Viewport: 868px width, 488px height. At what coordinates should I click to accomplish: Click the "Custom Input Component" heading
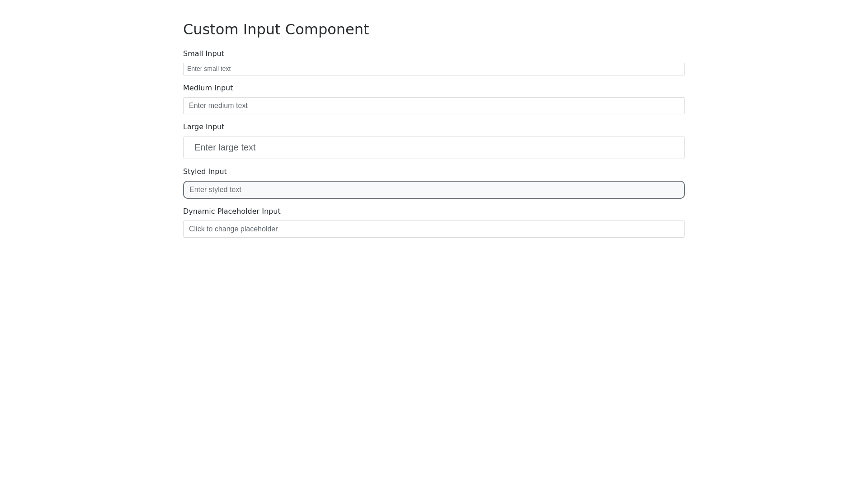tap(276, 29)
